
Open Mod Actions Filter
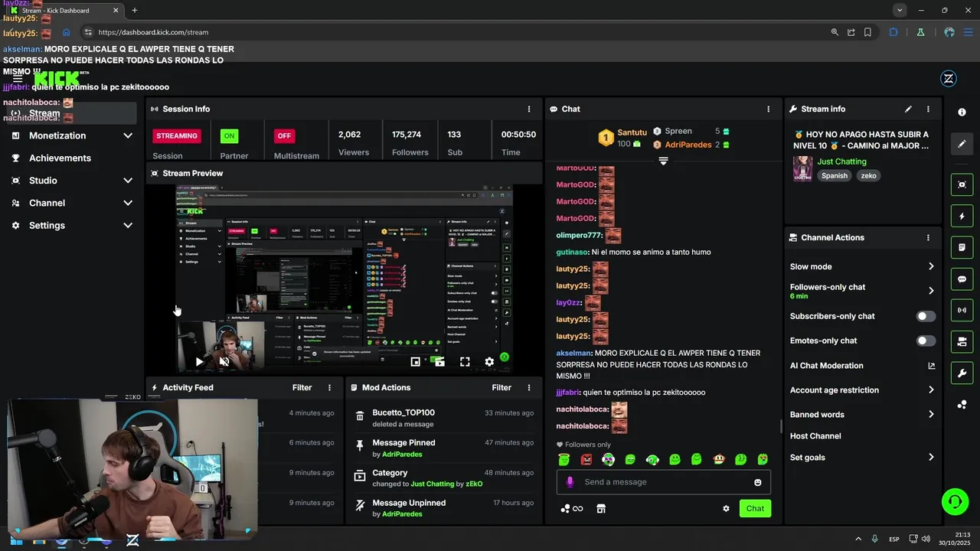pyautogui.click(x=501, y=387)
